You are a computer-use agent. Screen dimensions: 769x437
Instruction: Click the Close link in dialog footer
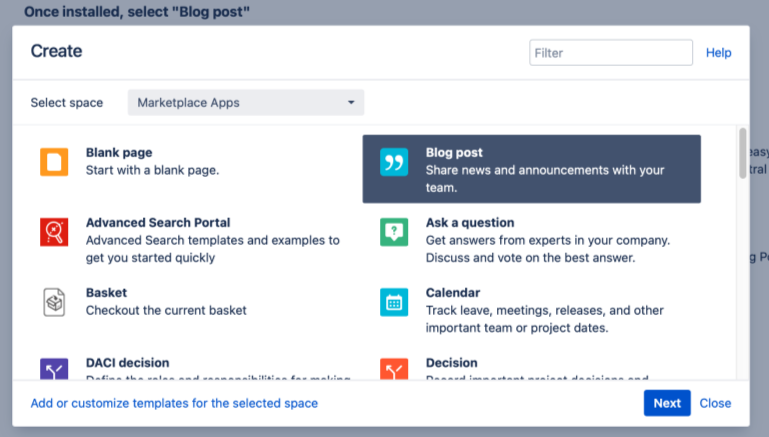pos(715,403)
